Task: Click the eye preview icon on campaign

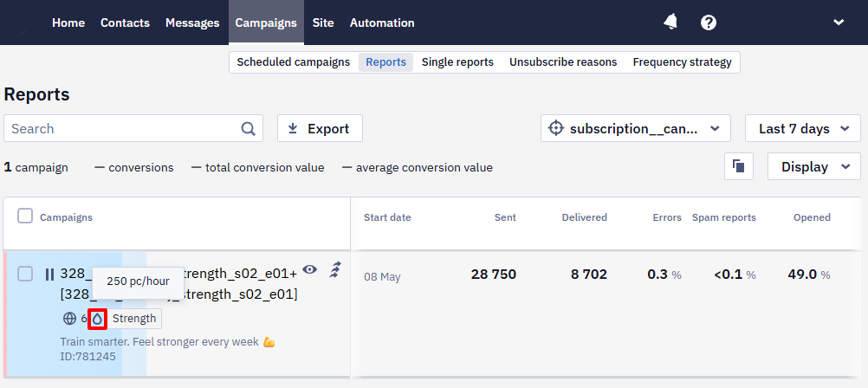Action: [x=309, y=269]
